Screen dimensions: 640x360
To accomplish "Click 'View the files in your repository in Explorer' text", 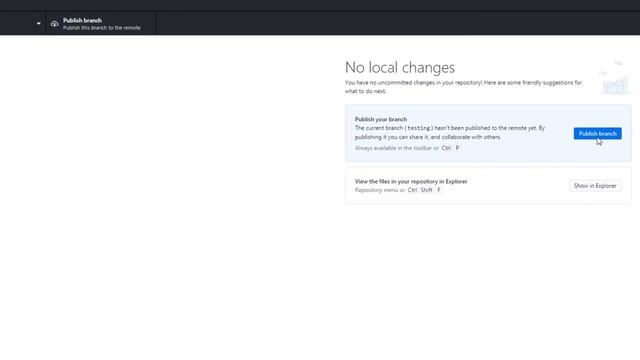I will click(411, 181).
